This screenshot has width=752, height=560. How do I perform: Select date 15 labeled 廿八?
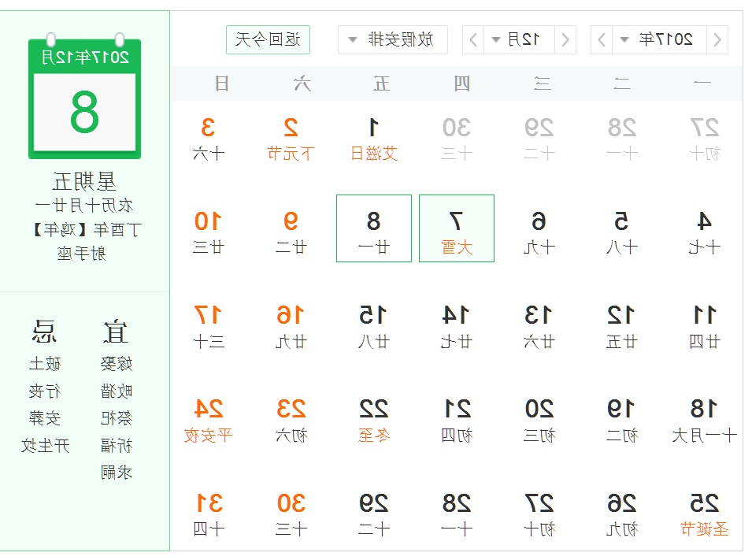(x=374, y=327)
